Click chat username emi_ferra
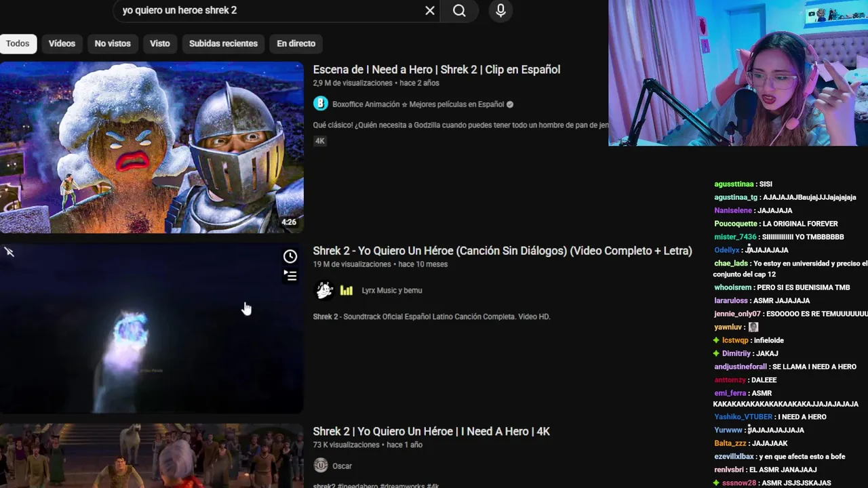Image resolution: width=868 pixels, height=488 pixels. click(x=730, y=393)
